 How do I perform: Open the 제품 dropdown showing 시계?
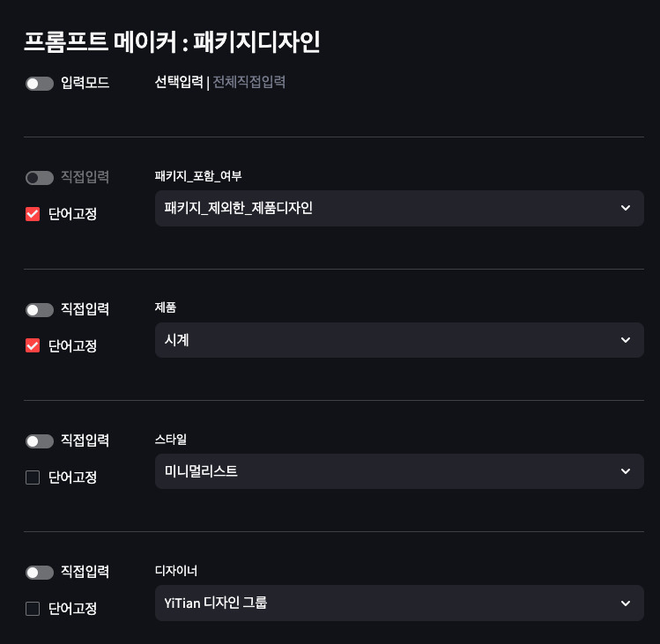click(x=399, y=340)
